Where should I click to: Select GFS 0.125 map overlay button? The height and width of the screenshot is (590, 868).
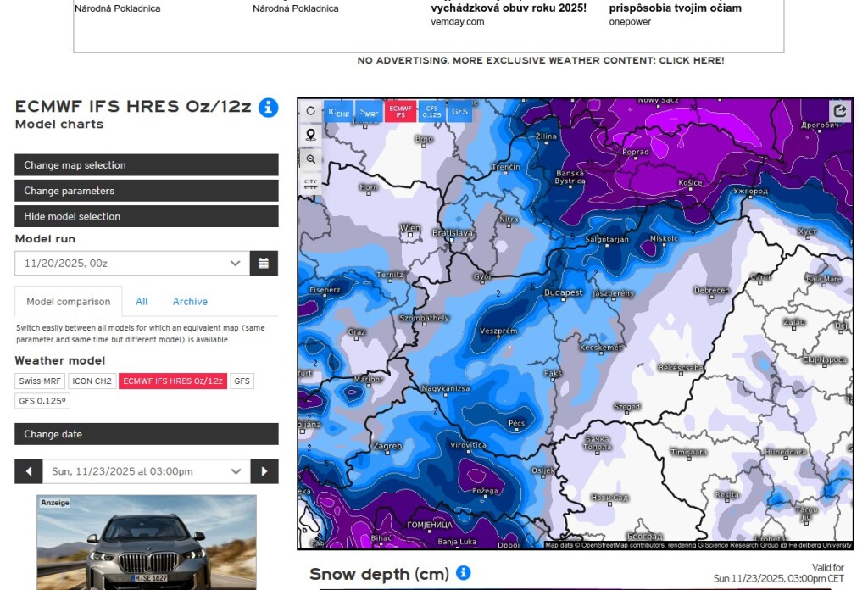point(431,112)
